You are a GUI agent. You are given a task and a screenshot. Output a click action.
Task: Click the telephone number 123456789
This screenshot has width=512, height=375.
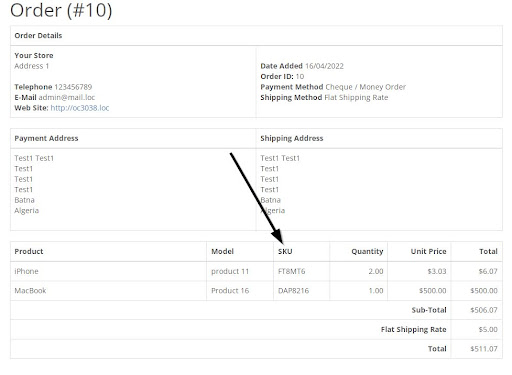click(73, 87)
